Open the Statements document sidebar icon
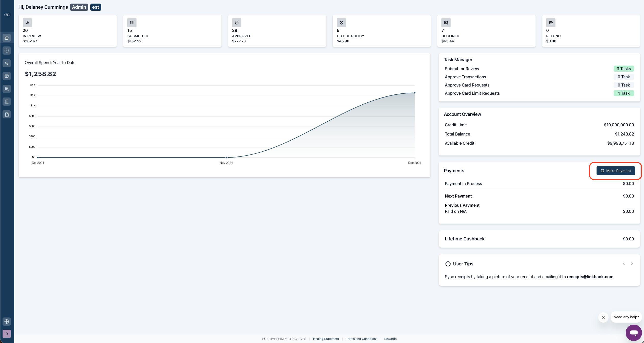The height and width of the screenshot is (343, 644). click(x=7, y=114)
